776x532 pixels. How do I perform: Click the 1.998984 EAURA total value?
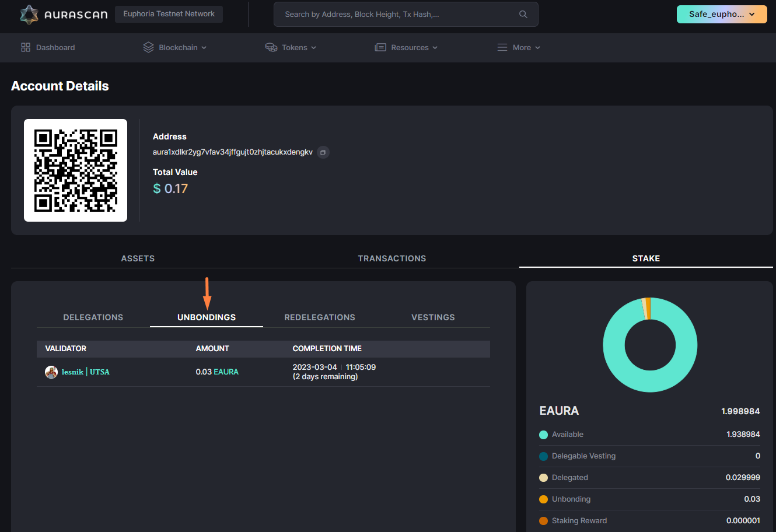(x=740, y=411)
